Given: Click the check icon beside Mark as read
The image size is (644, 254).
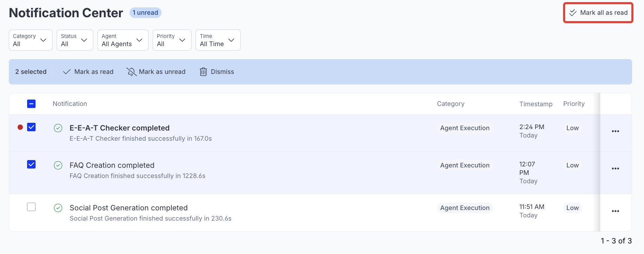Looking at the screenshot, I should pyautogui.click(x=67, y=72).
